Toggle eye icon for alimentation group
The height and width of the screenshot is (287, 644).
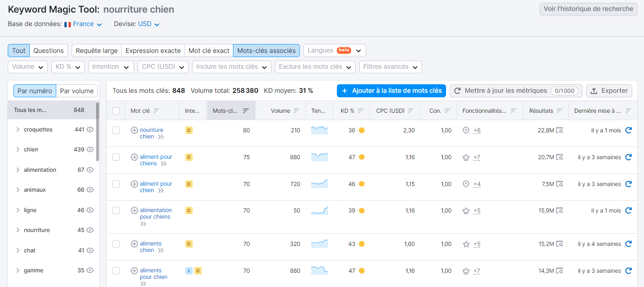point(90,170)
